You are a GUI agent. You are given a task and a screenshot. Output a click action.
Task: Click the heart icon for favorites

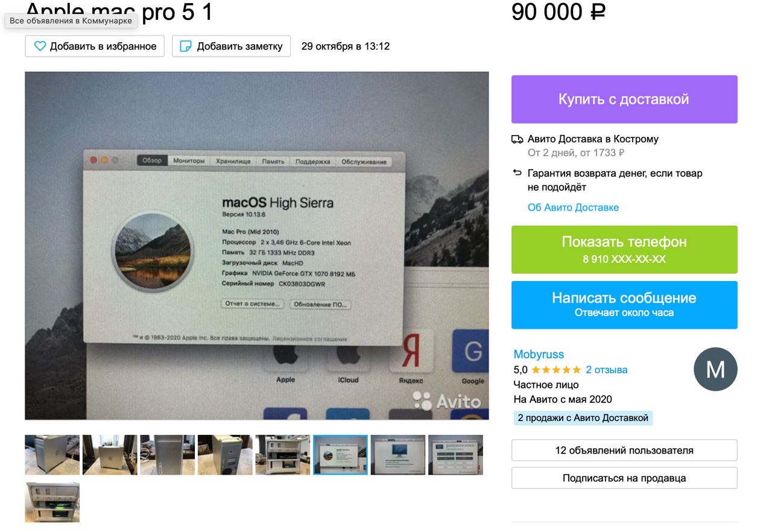click(x=40, y=46)
